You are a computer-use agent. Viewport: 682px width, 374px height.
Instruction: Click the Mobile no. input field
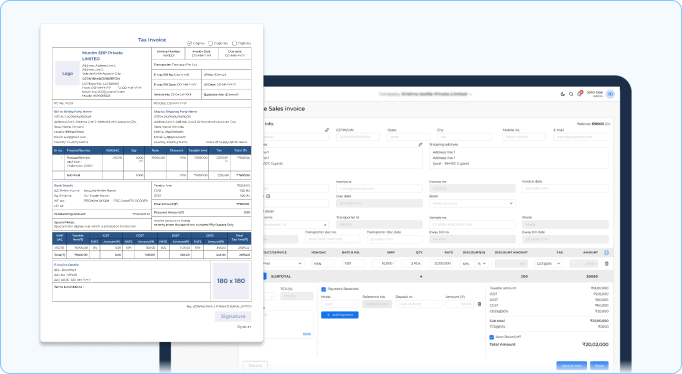click(x=524, y=137)
